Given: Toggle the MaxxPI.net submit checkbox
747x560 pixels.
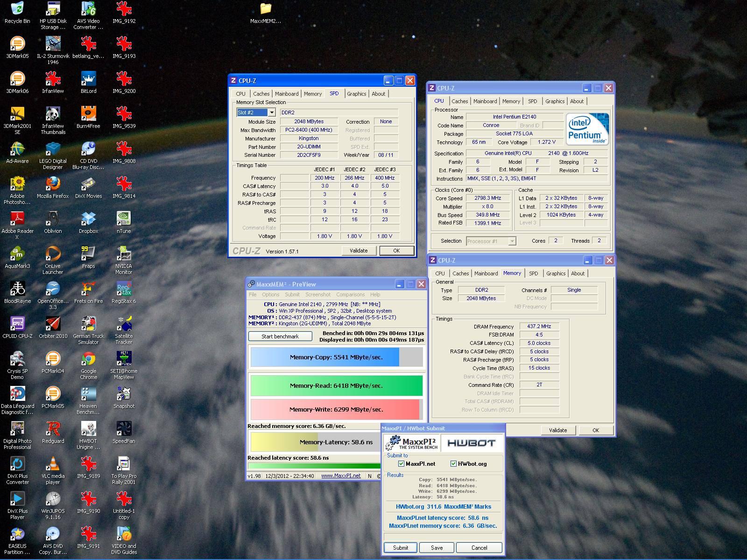Looking at the screenshot, I should pos(401,463).
